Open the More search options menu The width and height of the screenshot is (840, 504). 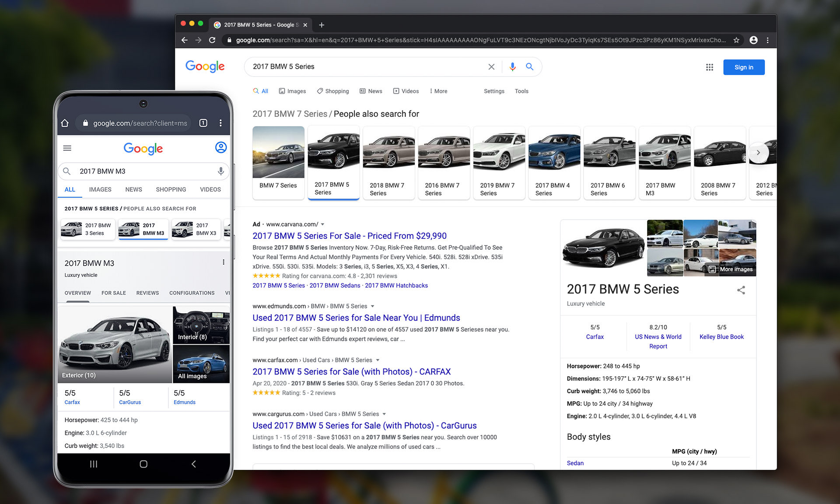pos(438,91)
